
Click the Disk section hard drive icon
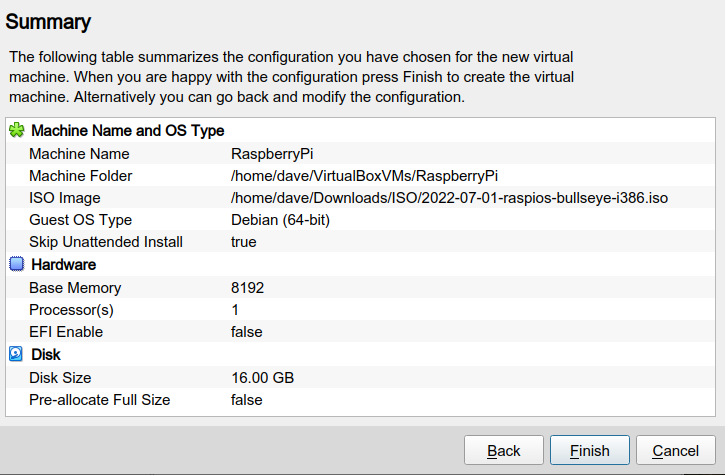[16, 354]
